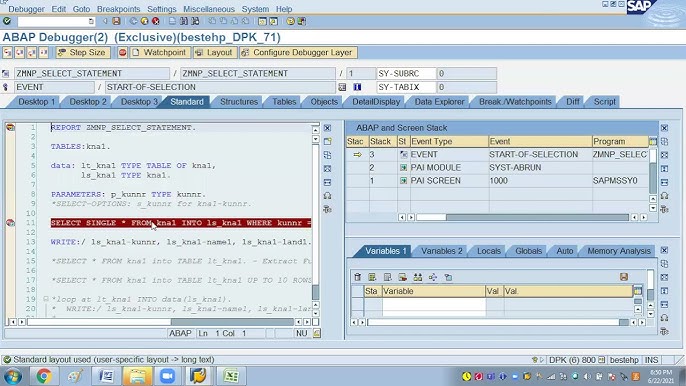Click the red Stop debugger icon
Viewport: 686px width, 386px height.
pos(122,53)
